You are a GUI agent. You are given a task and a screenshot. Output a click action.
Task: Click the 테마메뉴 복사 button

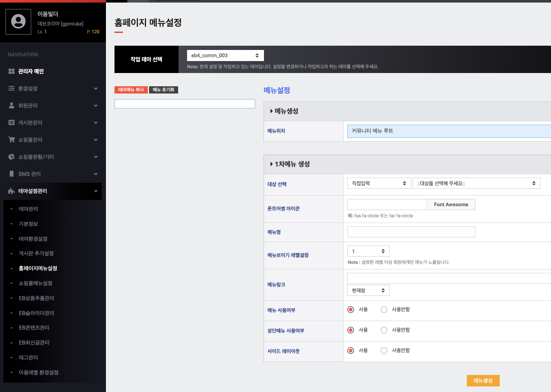131,90
